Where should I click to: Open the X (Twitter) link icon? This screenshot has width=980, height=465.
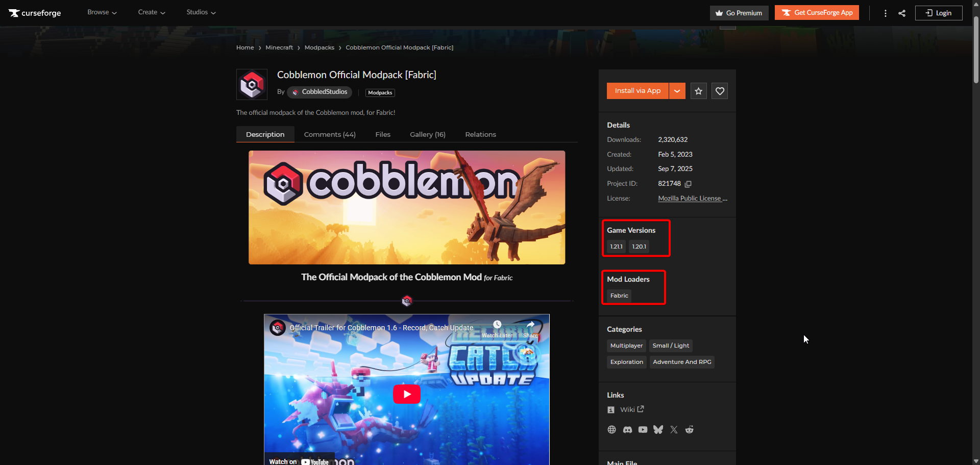tap(674, 430)
